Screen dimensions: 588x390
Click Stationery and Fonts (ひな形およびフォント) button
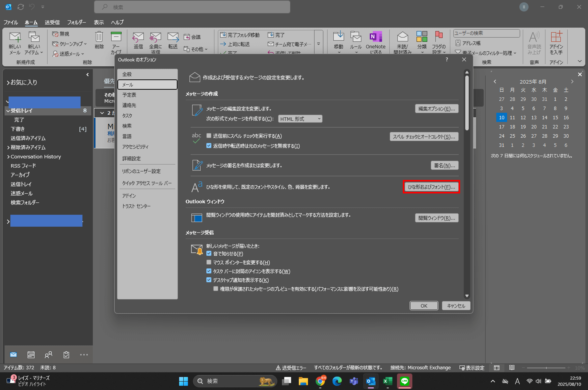tap(431, 187)
